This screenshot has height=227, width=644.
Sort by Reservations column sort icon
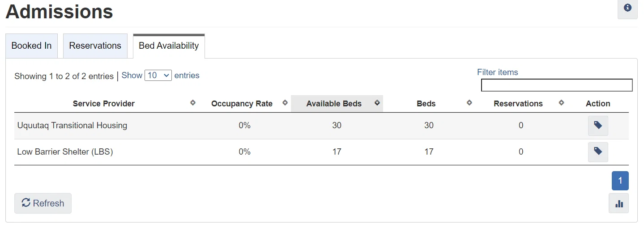[562, 103]
